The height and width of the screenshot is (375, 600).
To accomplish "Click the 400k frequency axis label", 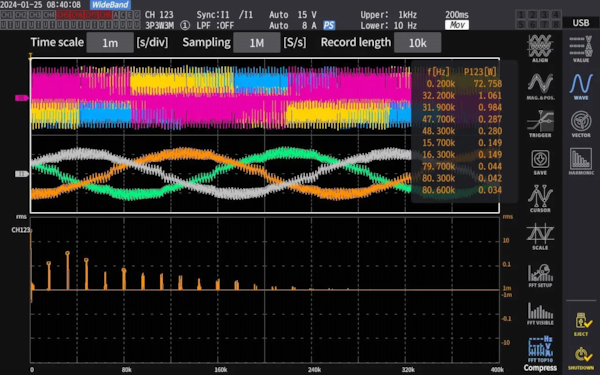I will coord(496,370).
